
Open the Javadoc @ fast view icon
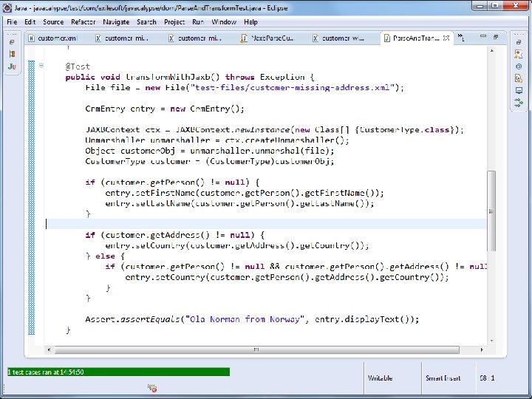[x=519, y=66]
